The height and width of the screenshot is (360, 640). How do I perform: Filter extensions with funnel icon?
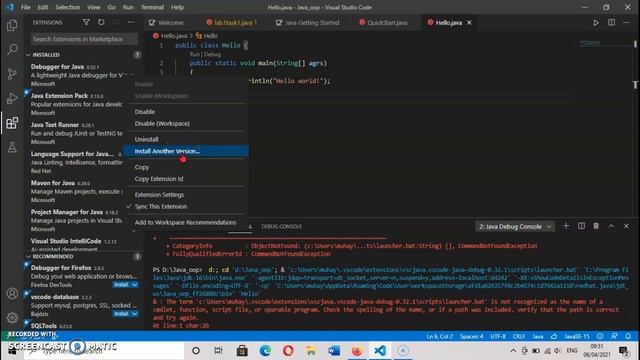(x=86, y=22)
